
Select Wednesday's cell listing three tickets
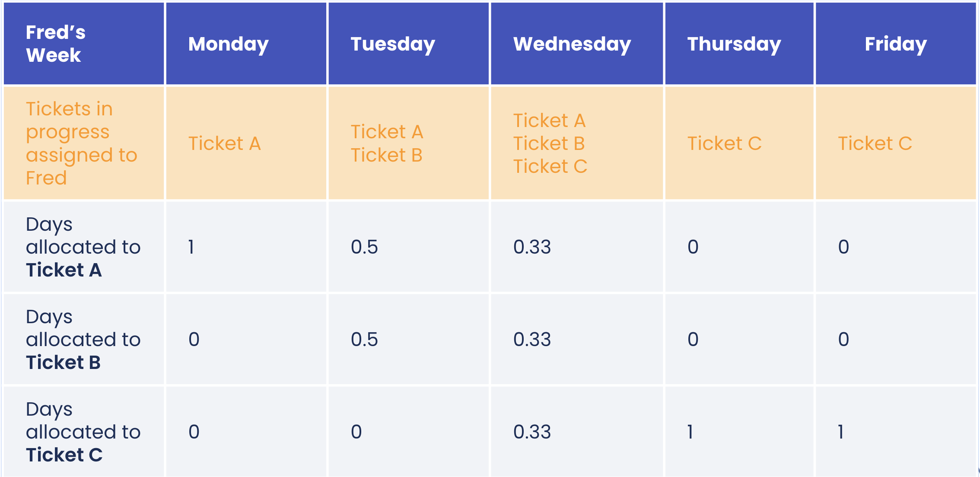pyautogui.click(x=577, y=143)
